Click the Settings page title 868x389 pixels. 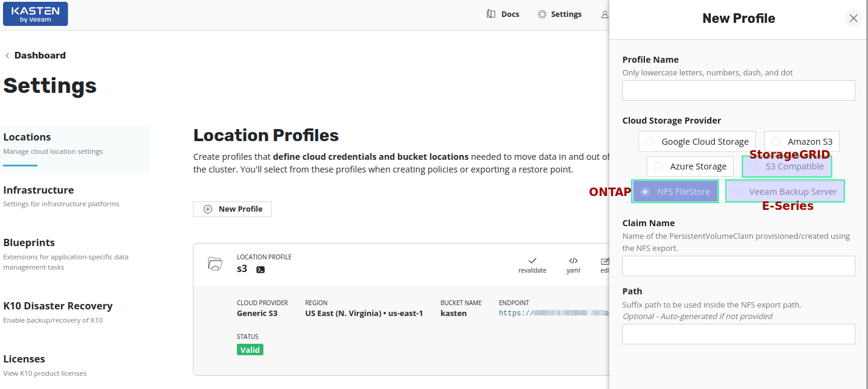point(50,86)
